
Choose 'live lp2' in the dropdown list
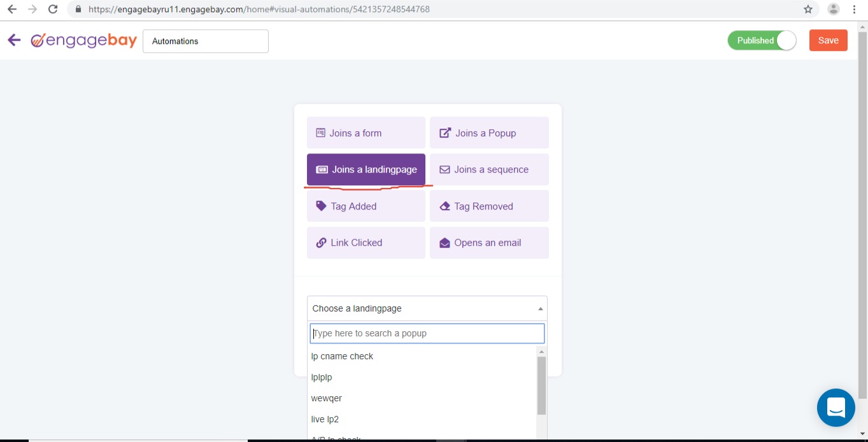pyautogui.click(x=325, y=420)
